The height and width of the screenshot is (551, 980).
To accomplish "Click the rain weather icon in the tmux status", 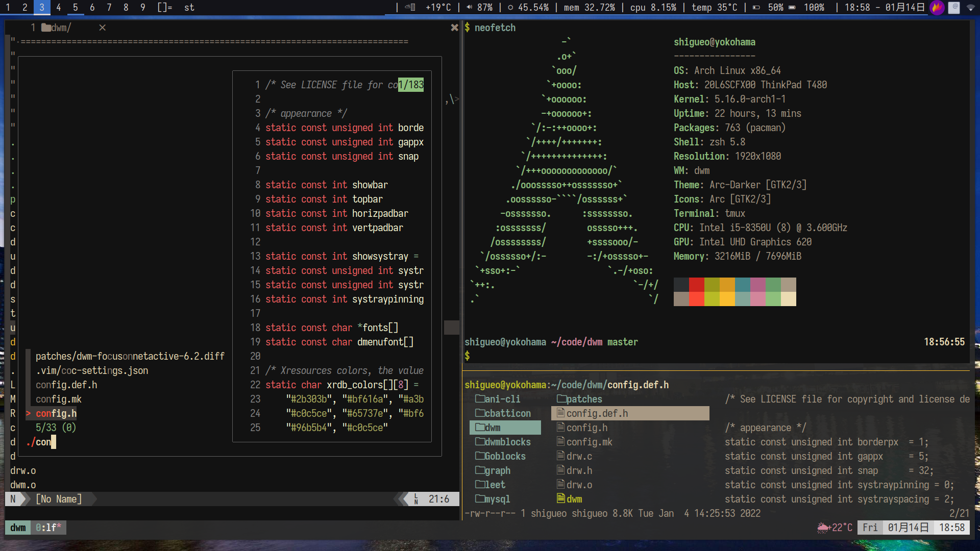I will pyautogui.click(x=823, y=528).
